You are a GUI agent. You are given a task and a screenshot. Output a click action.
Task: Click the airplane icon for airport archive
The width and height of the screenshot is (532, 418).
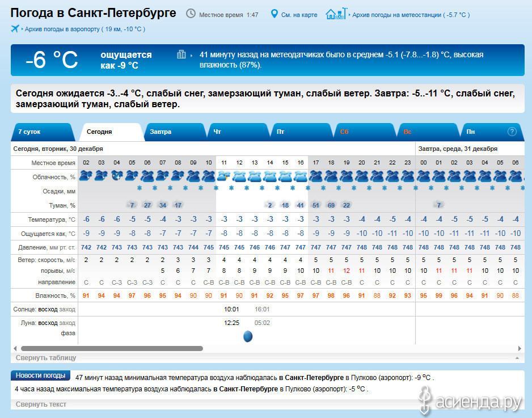(x=15, y=28)
